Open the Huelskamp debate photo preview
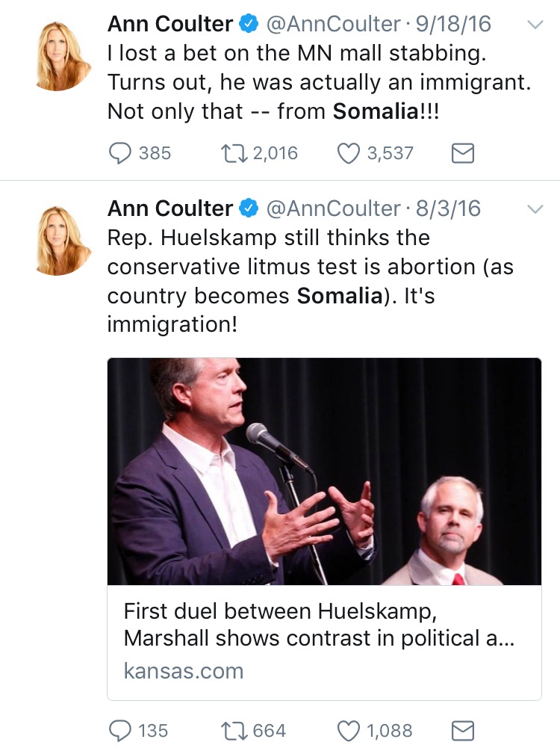 tap(324, 472)
